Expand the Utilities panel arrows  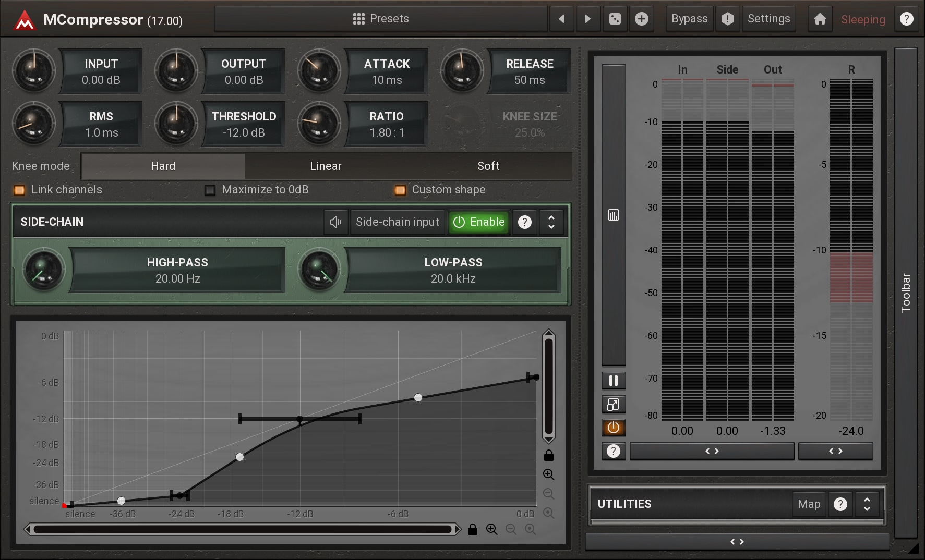tap(867, 504)
